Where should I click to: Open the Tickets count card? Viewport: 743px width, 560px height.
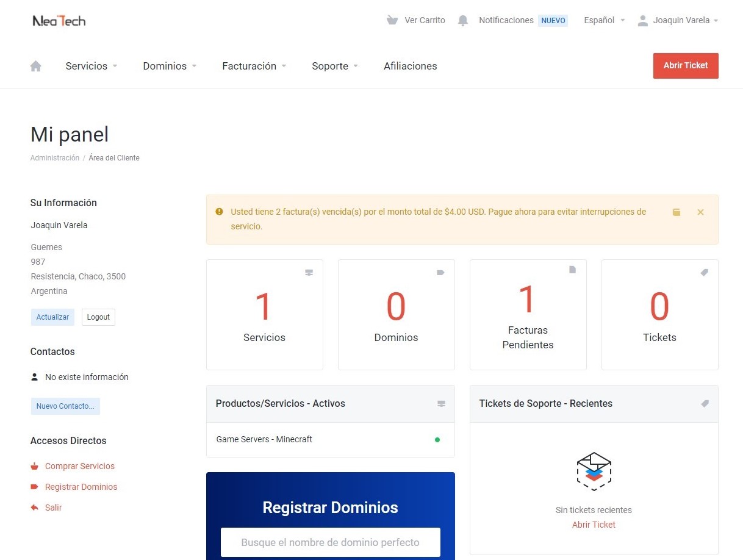pyautogui.click(x=660, y=315)
